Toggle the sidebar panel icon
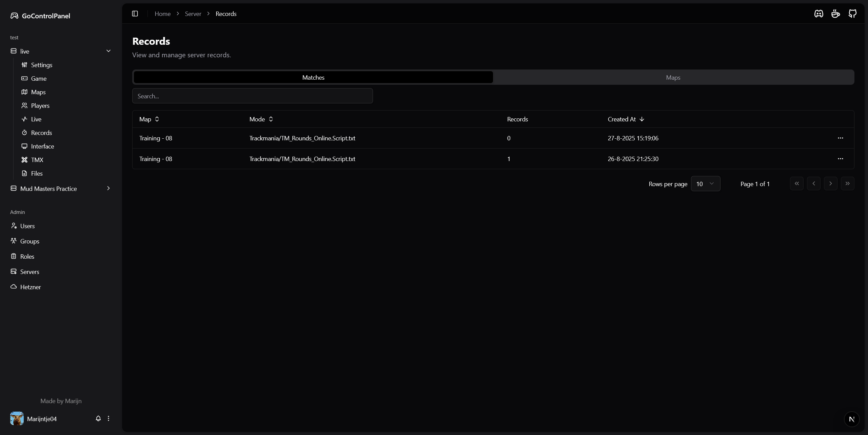The width and height of the screenshot is (868, 435). coord(135,14)
